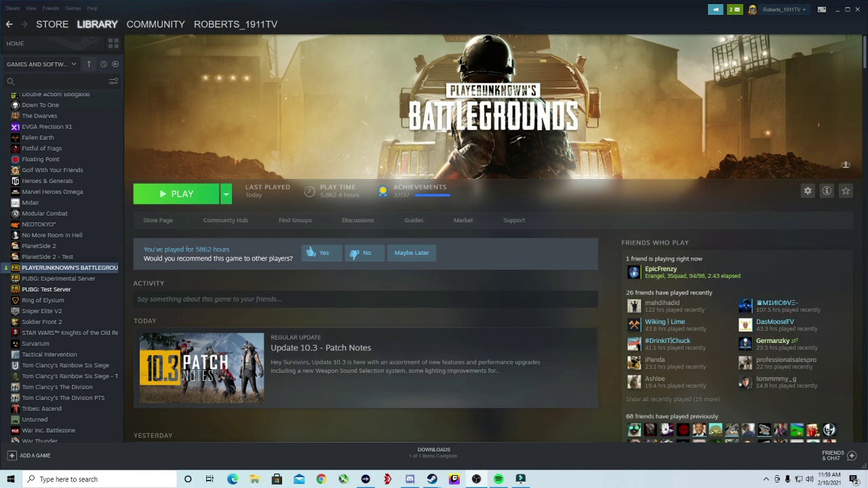Choose Maybe Later on recommendation prompt
Screen dimensions: 868x488
(412, 253)
